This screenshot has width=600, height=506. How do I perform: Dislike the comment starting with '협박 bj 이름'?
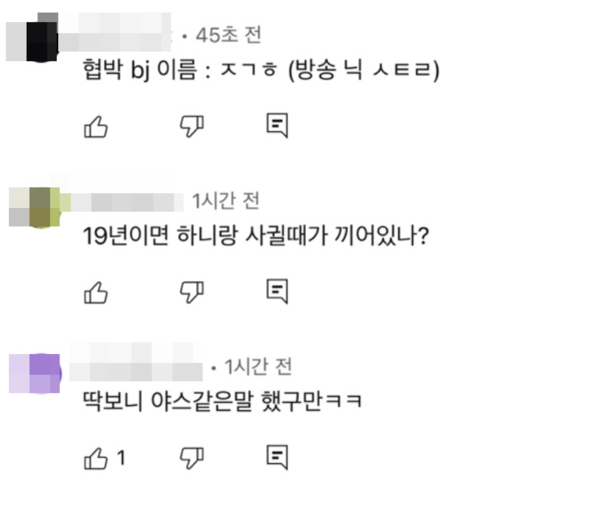190,125
